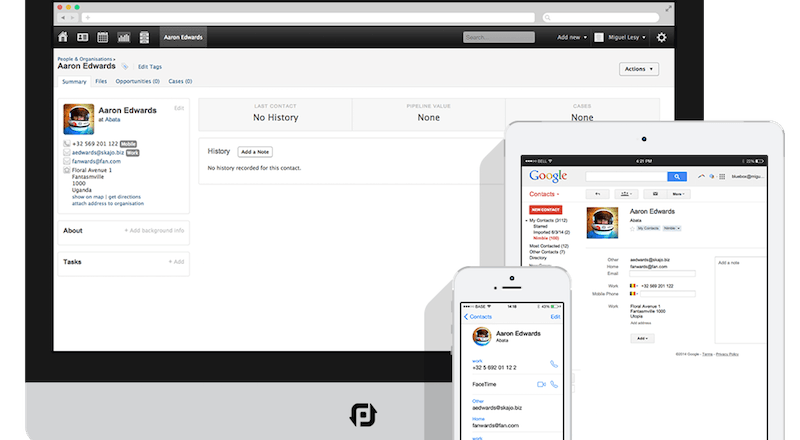Viewport: 800px width, 440px height.
Task: Click the Add a note box on iPad
Action: coord(741,299)
